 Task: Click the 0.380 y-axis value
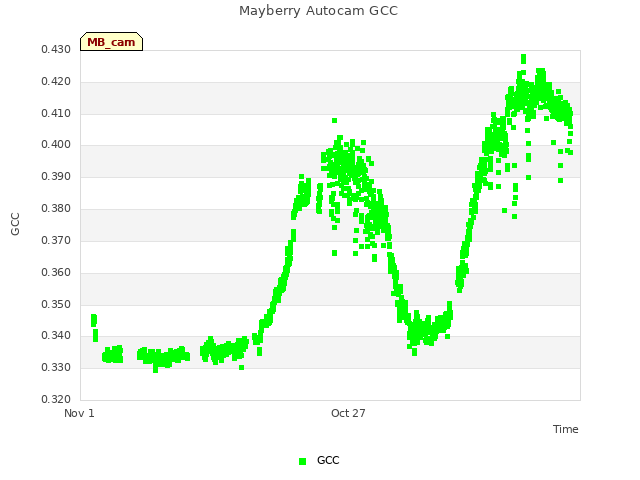click(56, 208)
